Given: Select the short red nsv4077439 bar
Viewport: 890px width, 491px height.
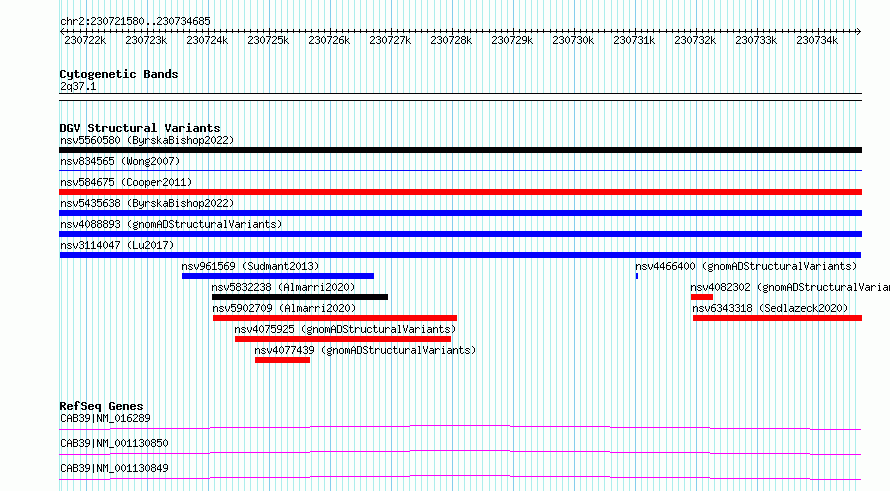Looking at the screenshot, I should pyautogui.click(x=283, y=360).
